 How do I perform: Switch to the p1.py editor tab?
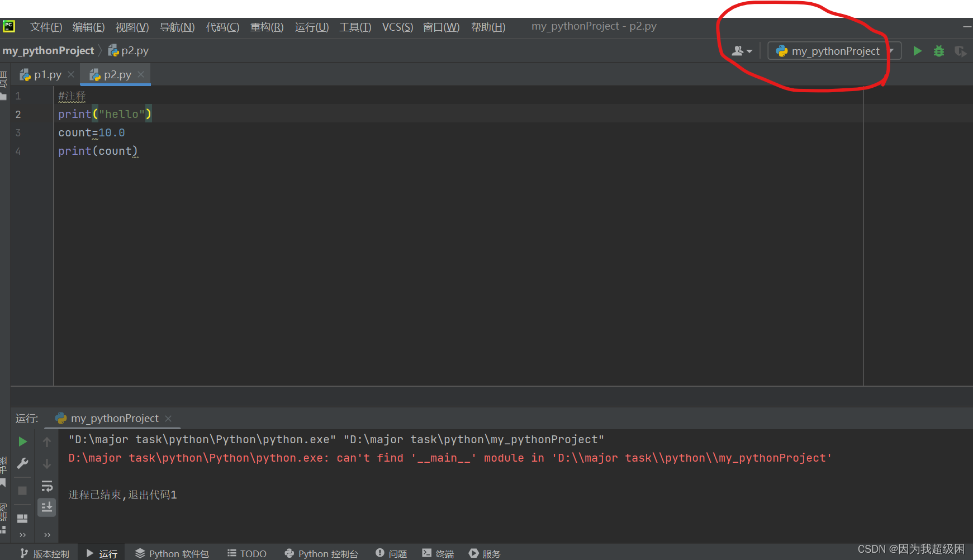point(47,74)
